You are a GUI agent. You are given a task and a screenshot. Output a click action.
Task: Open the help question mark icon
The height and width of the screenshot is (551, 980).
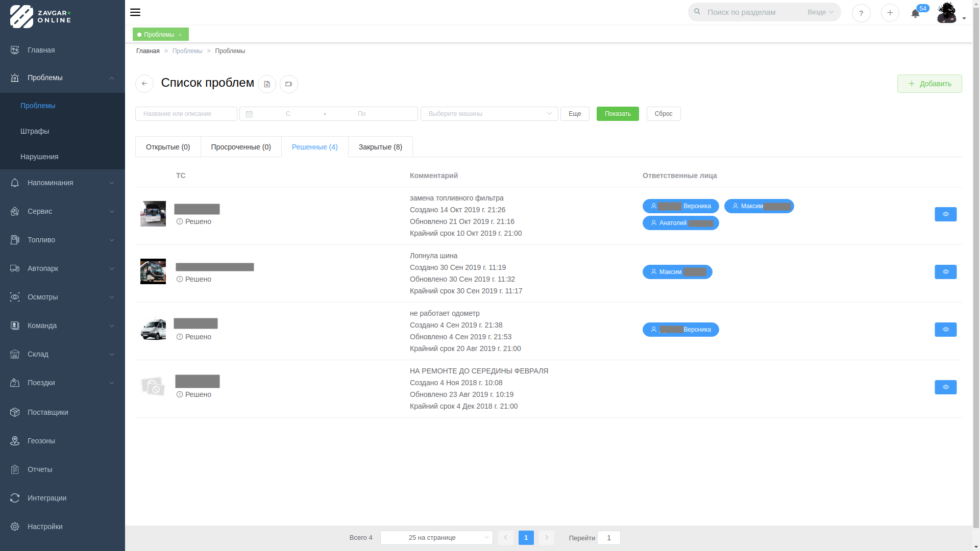pyautogui.click(x=861, y=13)
